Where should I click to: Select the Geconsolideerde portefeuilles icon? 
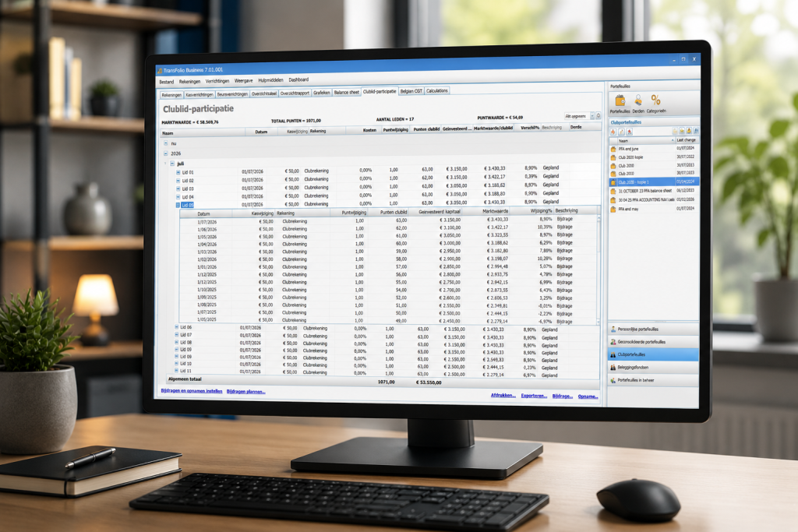pyautogui.click(x=613, y=342)
